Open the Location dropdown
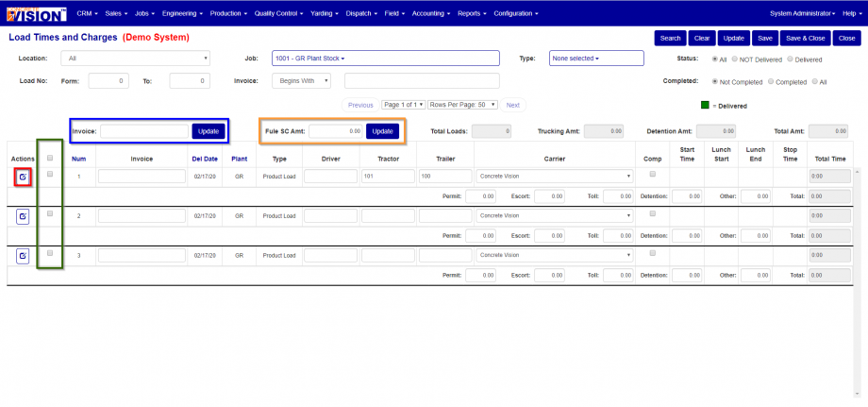868x407 pixels. point(136,59)
